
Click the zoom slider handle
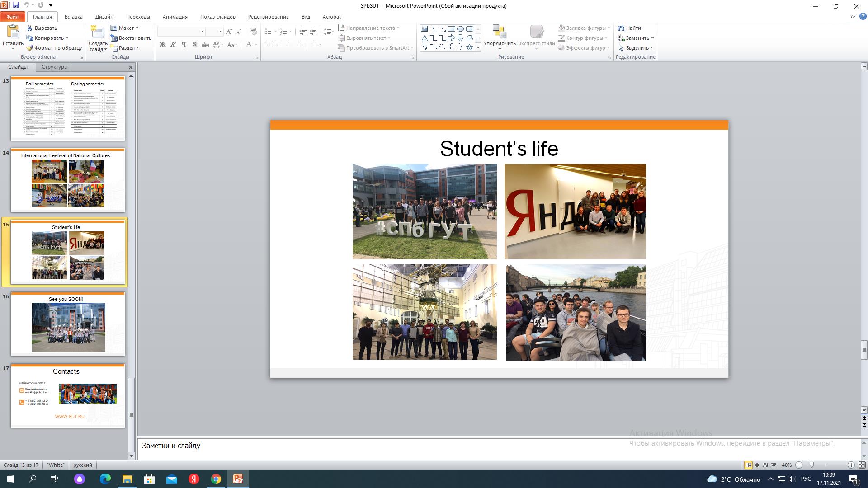811,465
